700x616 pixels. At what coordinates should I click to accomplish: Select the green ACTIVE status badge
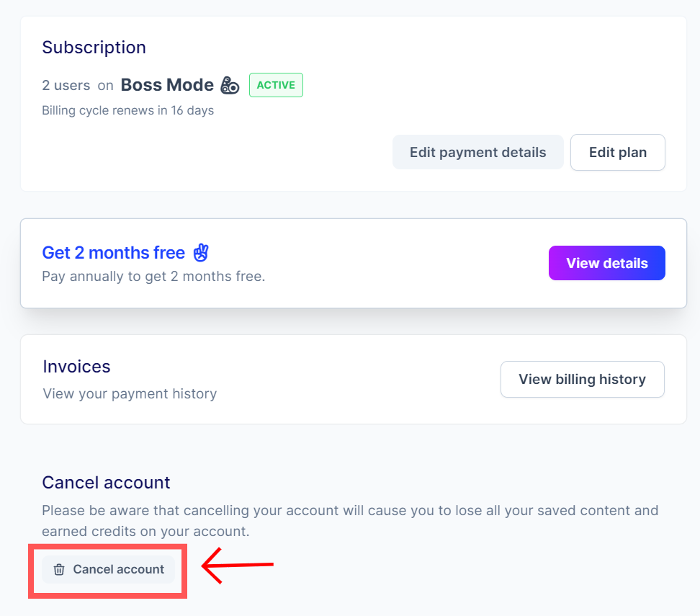click(276, 85)
